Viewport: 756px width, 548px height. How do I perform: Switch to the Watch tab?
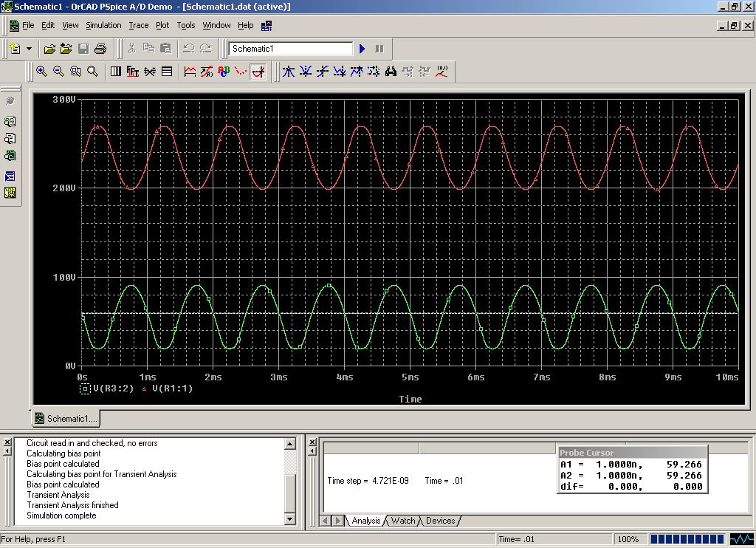[x=402, y=521]
